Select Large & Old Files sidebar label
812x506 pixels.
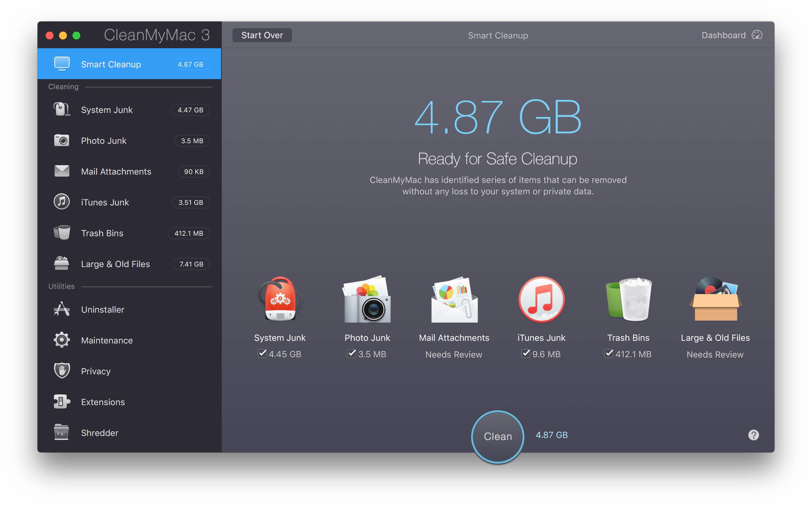pos(116,264)
